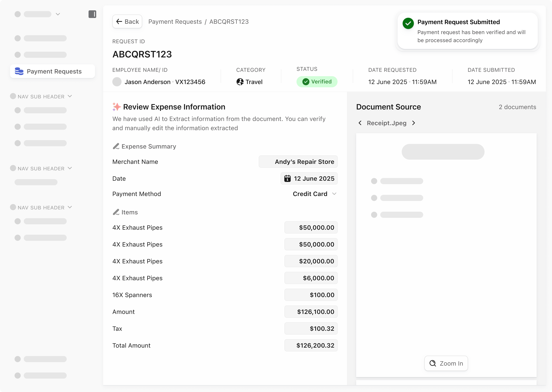
Task: Click the AI sparkle icon beside Review heading
Action: [117, 107]
